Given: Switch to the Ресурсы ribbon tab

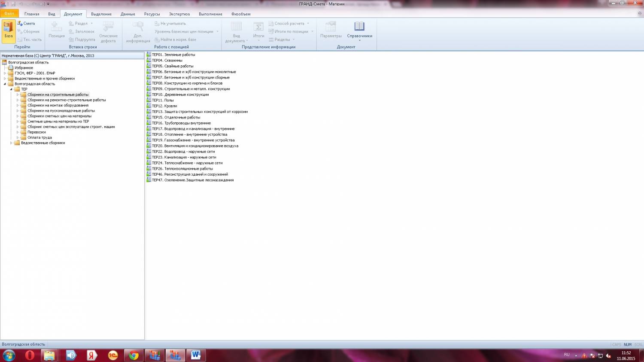Looking at the screenshot, I should click(152, 14).
